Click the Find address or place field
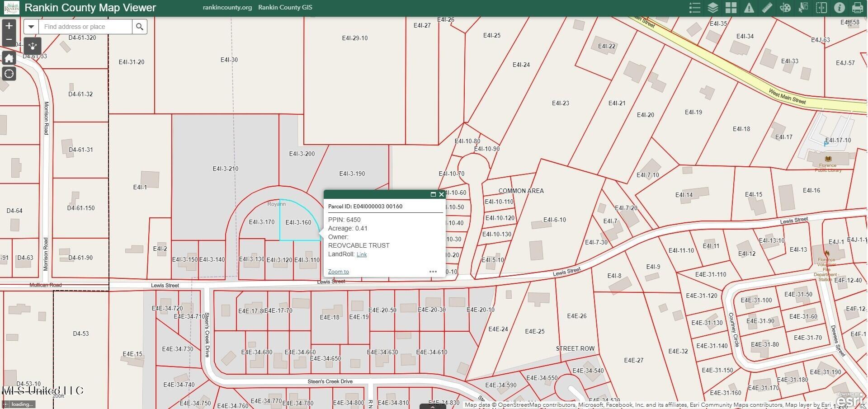The height and width of the screenshot is (409, 868). pyautogui.click(x=86, y=27)
